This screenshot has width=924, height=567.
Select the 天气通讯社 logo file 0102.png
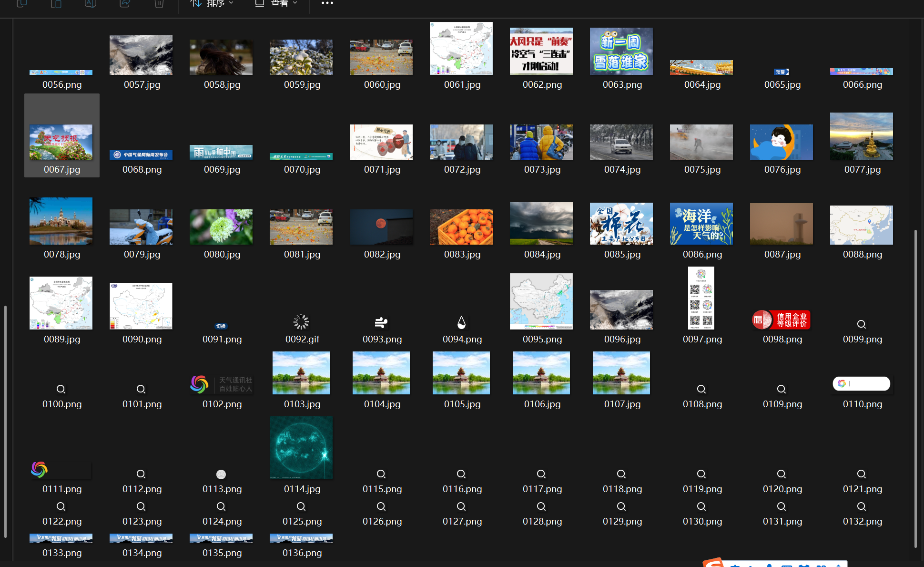[221, 384]
